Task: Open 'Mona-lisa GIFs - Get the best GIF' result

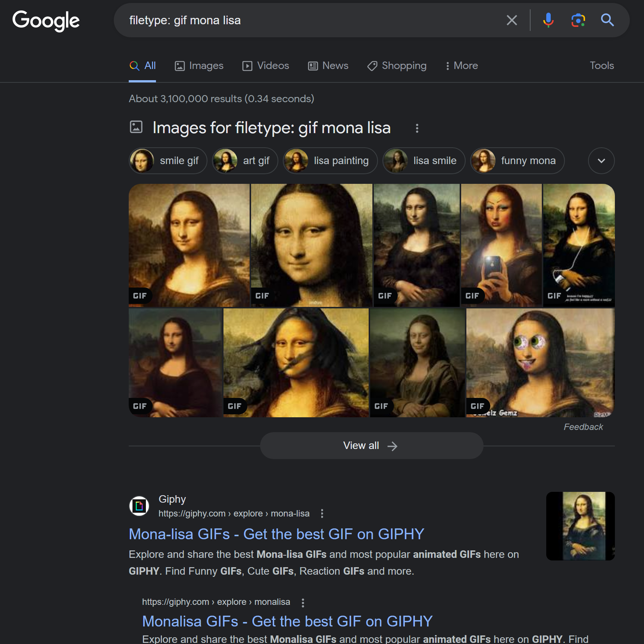Action: (x=276, y=534)
